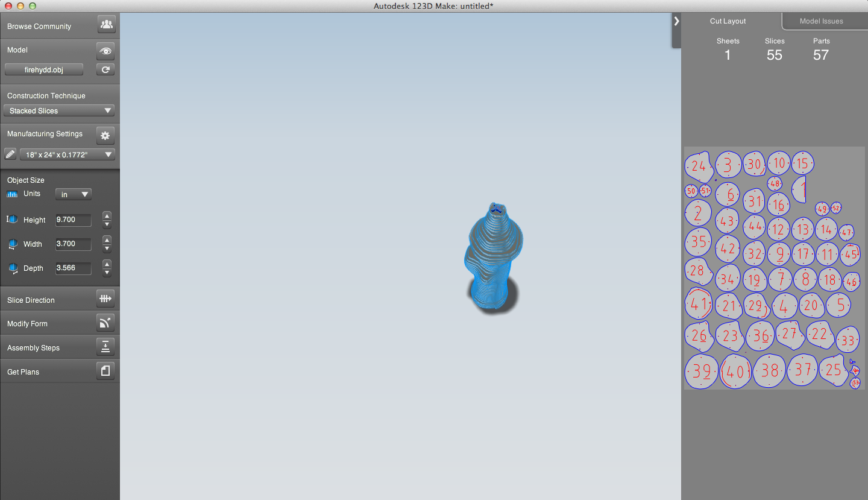Select slice part 39 in layout
This screenshot has width=868, height=500.
click(x=702, y=371)
